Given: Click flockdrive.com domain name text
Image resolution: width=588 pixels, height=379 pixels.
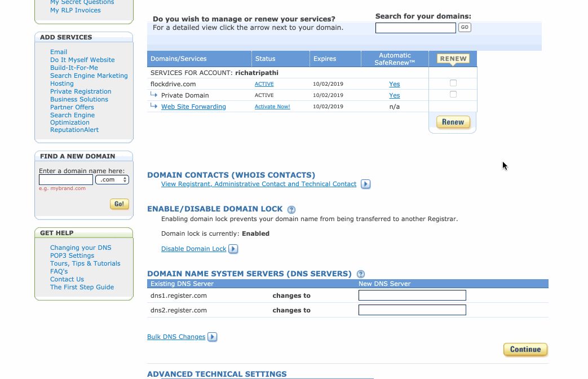Looking at the screenshot, I should pos(173,84).
